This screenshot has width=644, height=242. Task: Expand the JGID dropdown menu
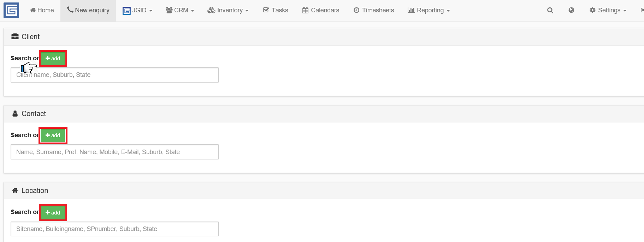137,11
